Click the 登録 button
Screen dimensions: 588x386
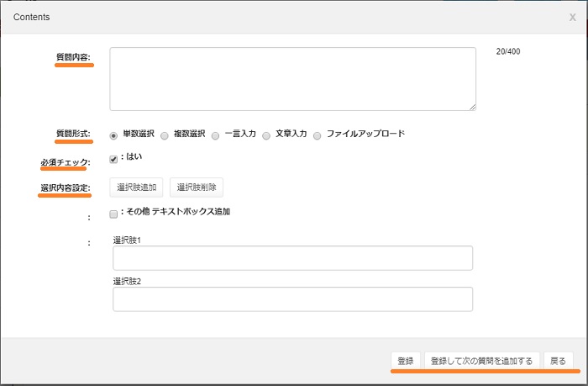(405, 361)
